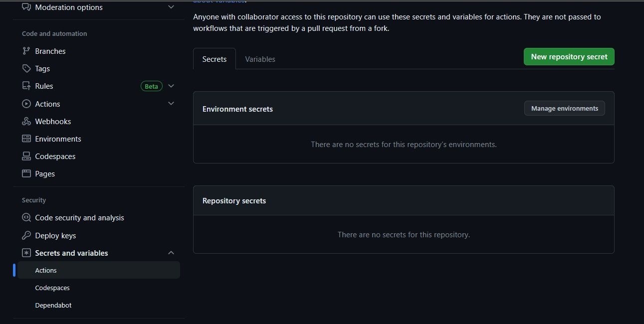This screenshot has height=324, width=644.
Task: Collapse Moderation options
Action: click(171, 7)
